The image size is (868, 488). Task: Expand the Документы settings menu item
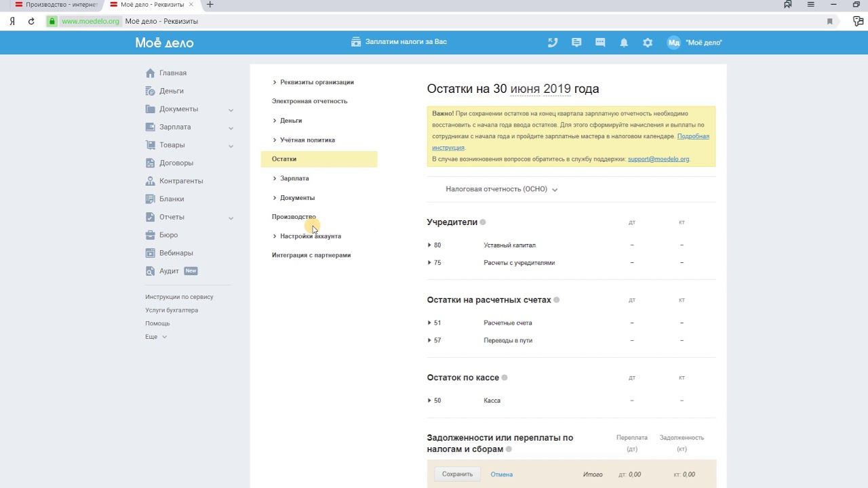[x=294, y=198]
